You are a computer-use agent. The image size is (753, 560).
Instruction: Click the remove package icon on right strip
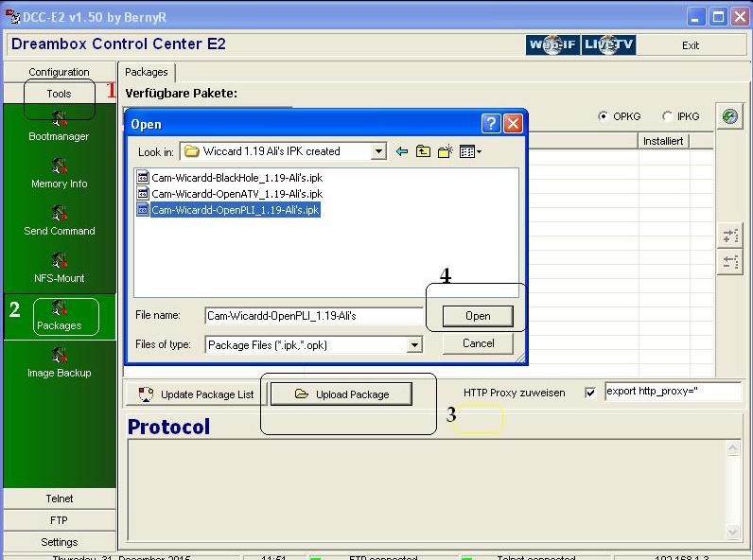(x=730, y=262)
